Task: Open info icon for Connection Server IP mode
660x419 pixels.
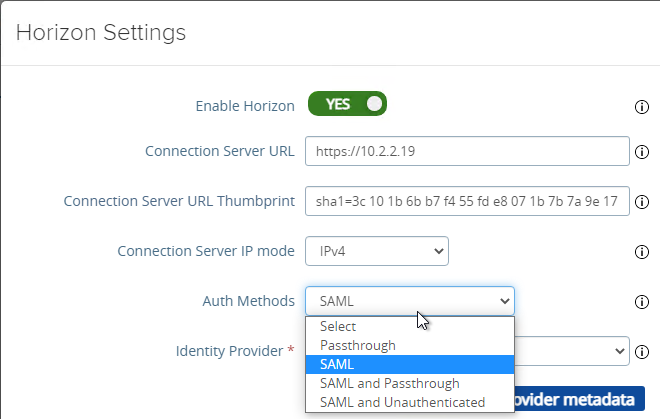Action: (x=641, y=252)
